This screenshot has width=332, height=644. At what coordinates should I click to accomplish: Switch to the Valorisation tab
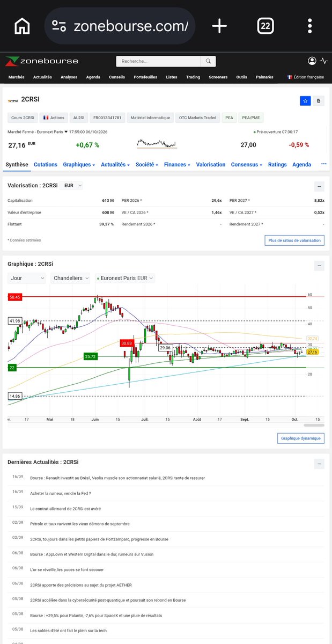click(x=211, y=165)
